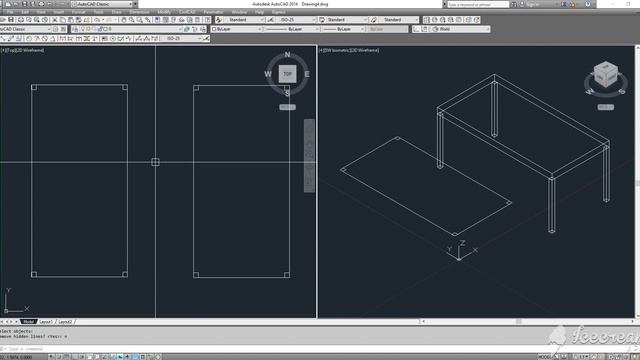Click the Layer Previous icon right of layer list

(x=195, y=29)
